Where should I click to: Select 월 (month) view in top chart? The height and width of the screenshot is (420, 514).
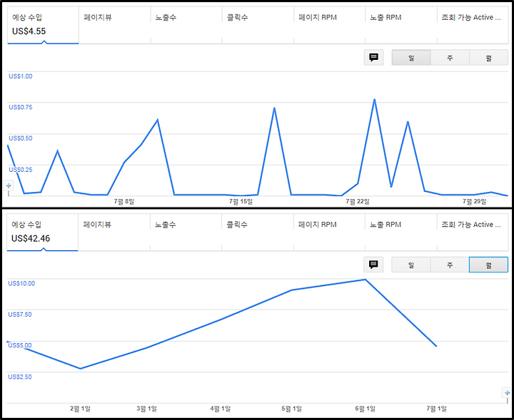(x=488, y=58)
